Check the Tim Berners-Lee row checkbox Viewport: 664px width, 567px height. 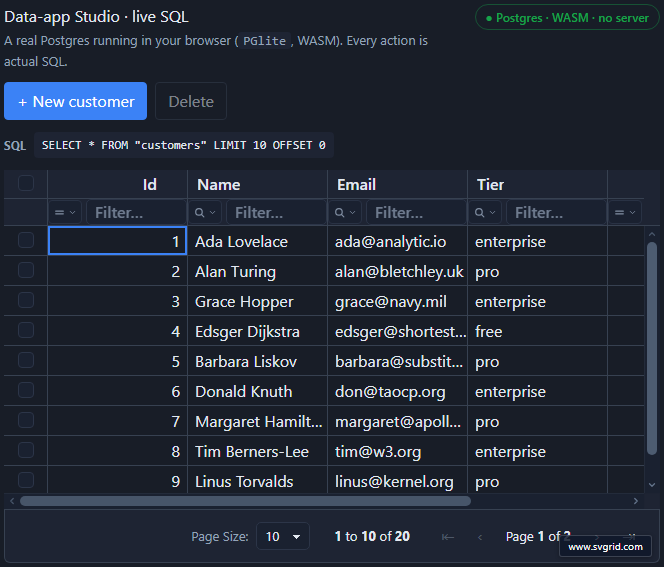(26, 451)
